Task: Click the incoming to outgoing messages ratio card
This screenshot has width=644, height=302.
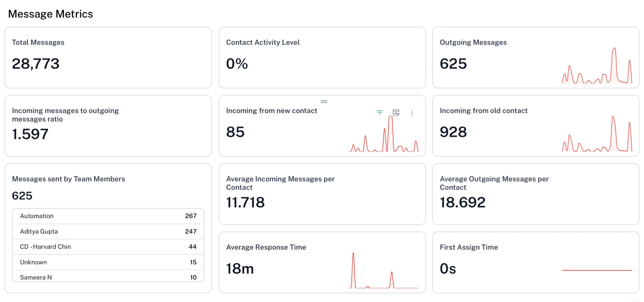Action: click(x=108, y=126)
